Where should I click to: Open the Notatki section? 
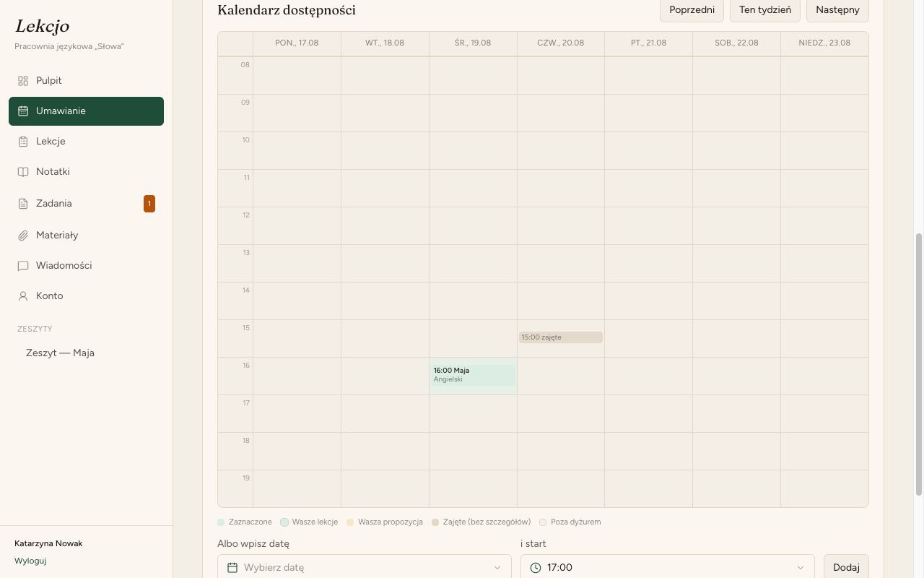click(87, 172)
